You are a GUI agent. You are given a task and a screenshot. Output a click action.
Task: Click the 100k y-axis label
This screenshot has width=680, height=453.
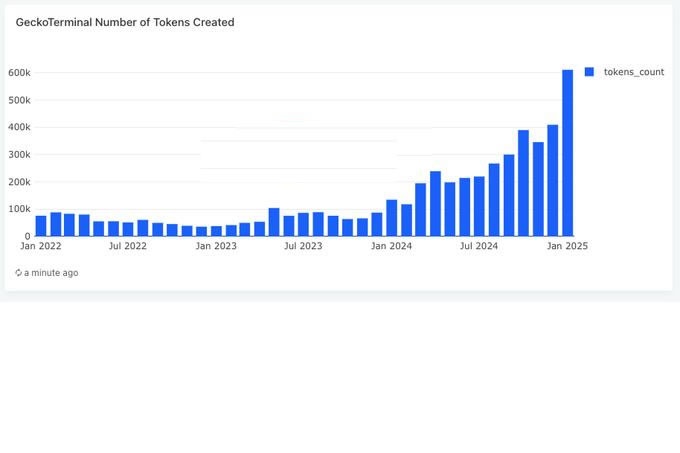19,209
